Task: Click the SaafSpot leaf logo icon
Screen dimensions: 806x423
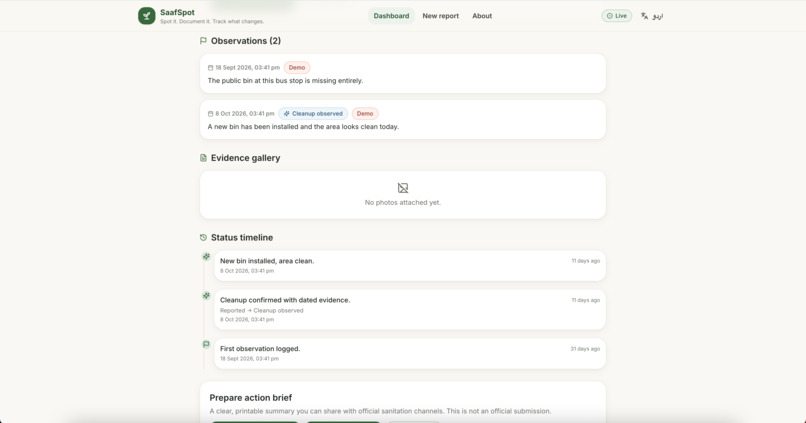Action: [x=146, y=16]
